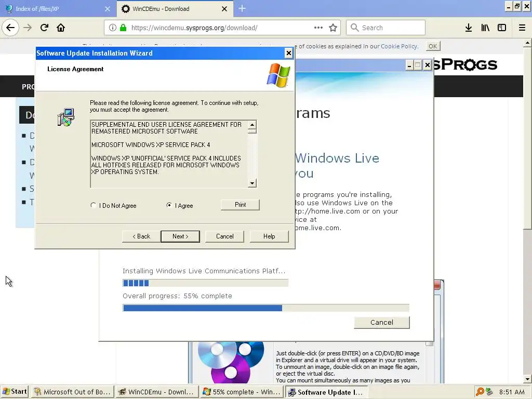Bookmark this page with the star icon
The image size is (532, 399).
(333, 28)
